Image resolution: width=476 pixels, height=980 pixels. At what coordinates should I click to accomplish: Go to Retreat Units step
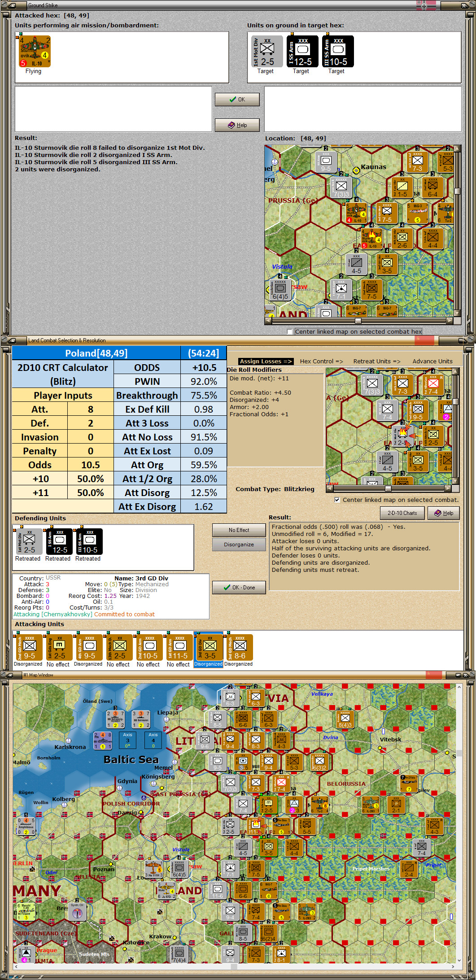[x=377, y=362]
